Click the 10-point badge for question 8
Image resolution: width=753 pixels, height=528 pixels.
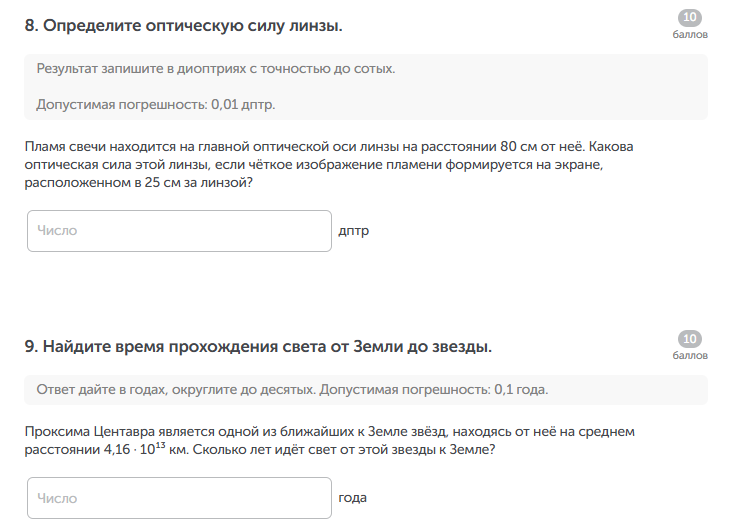[x=690, y=18]
